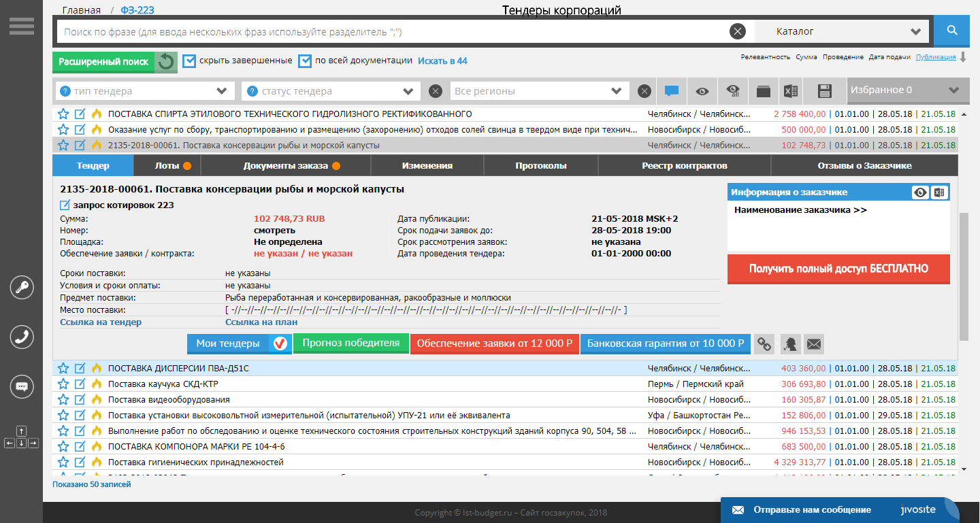Open 'статус тендера' dropdown
The width and height of the screenshot is (980, 523).
click(331, 91)
